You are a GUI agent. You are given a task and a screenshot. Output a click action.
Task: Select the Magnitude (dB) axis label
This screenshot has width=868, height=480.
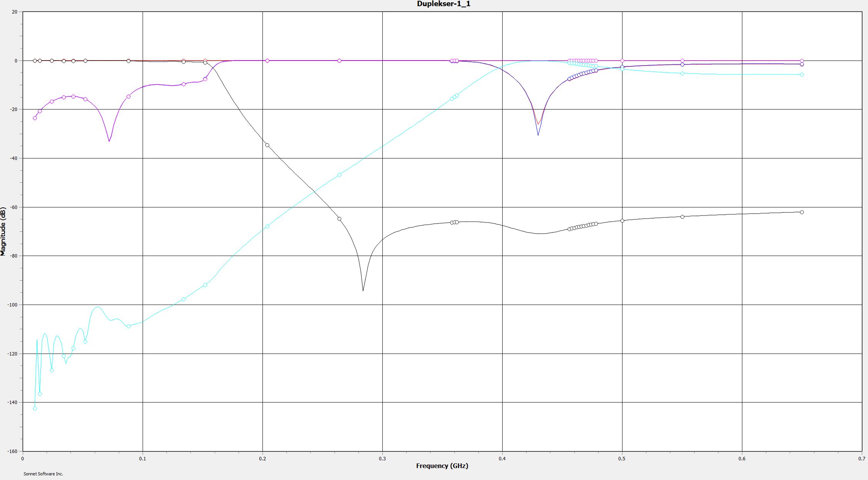coord(3,231)
